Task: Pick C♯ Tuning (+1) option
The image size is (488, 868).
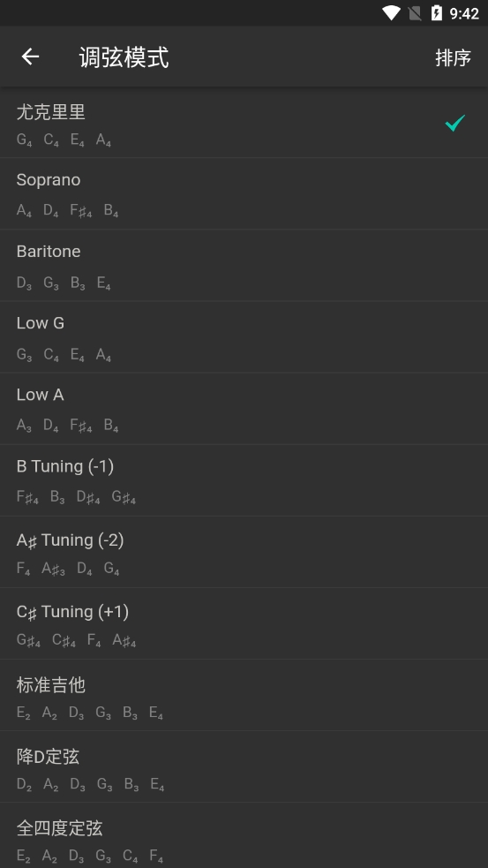Action: pos(244,623)
